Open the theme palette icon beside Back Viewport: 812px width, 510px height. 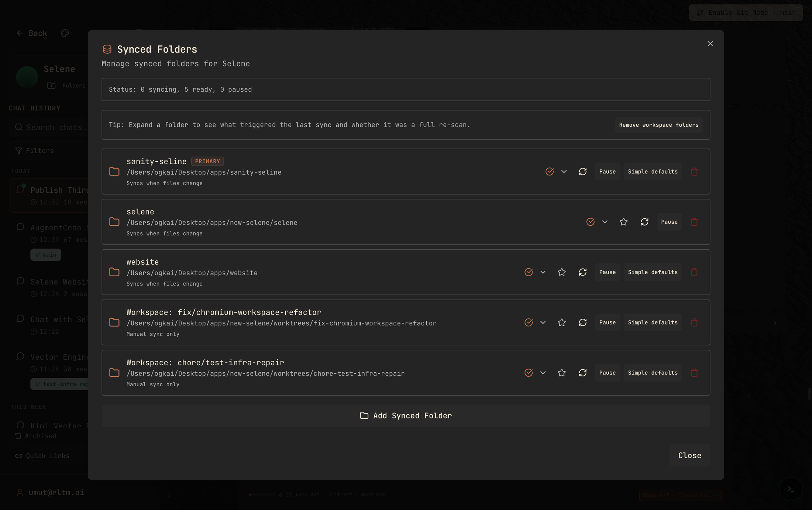point(65,33)
